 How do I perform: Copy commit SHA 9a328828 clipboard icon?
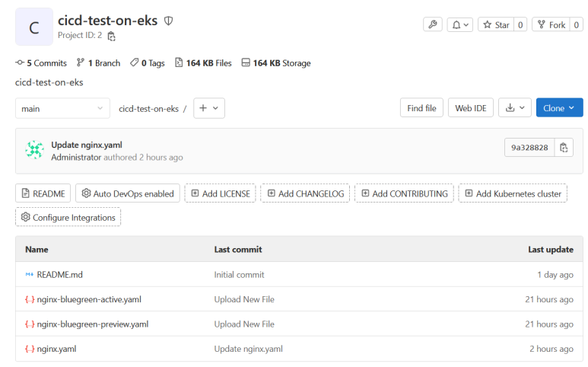pyautogui.click(x=564, y=148)
